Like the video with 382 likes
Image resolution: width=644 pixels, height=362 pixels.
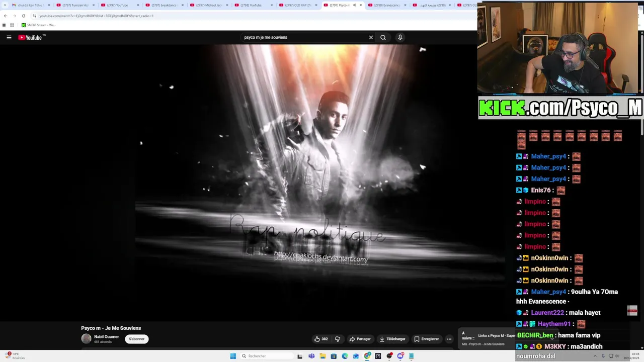coord(321,339)
